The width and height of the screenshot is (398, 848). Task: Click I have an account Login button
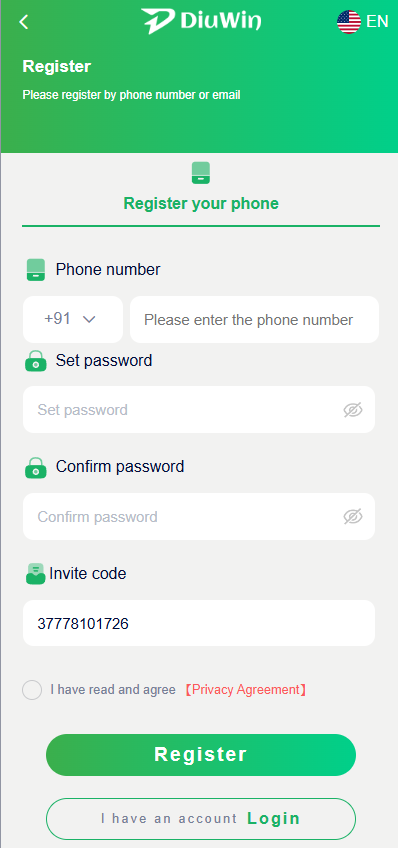point(201,819)
